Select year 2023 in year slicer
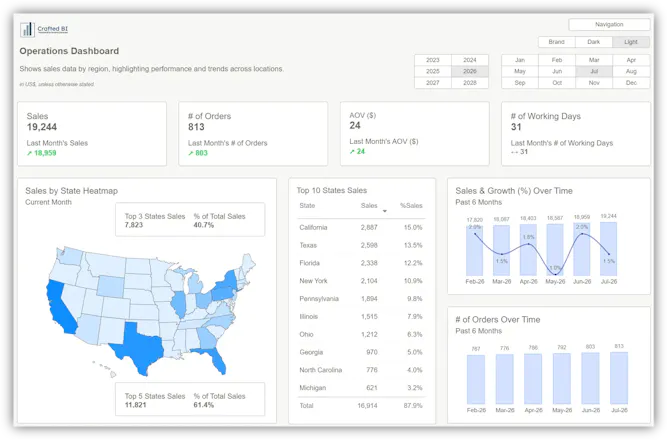The height and width of the screenshot is (440, 667). 433,60
